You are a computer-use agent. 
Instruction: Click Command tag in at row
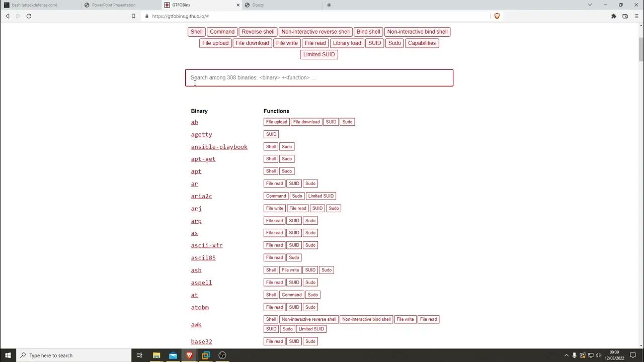[292, 295]
